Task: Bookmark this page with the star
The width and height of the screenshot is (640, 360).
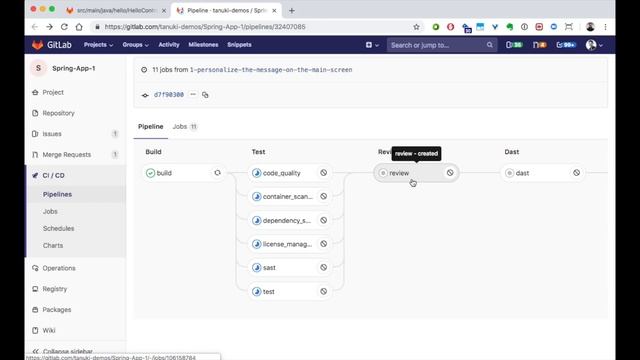Action: pos(416,27)
